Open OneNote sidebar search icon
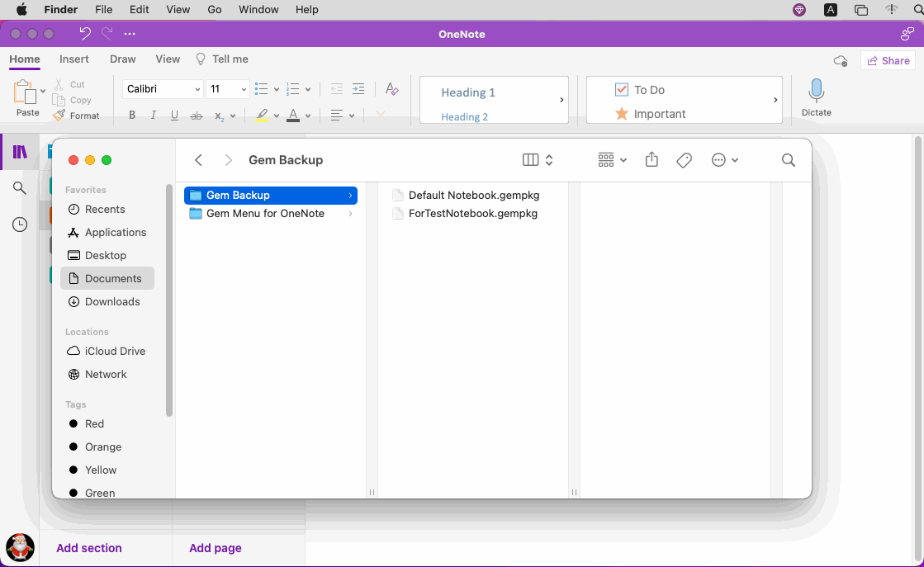Viewport: 924px width, 567px height. click(20, 188)
